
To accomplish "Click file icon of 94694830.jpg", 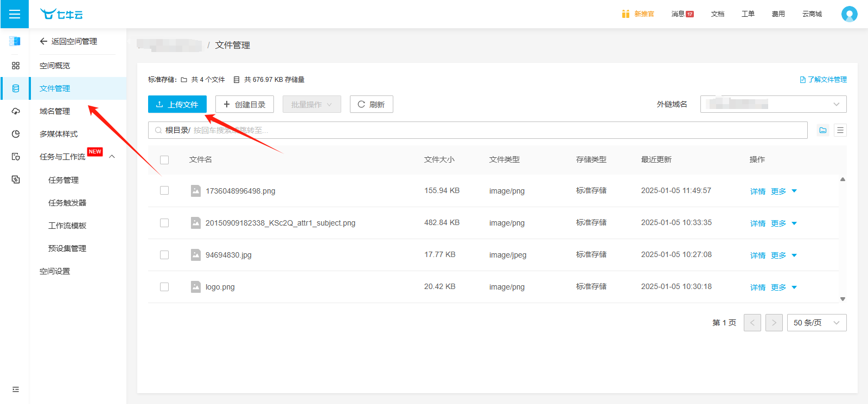I will point(196,255).
